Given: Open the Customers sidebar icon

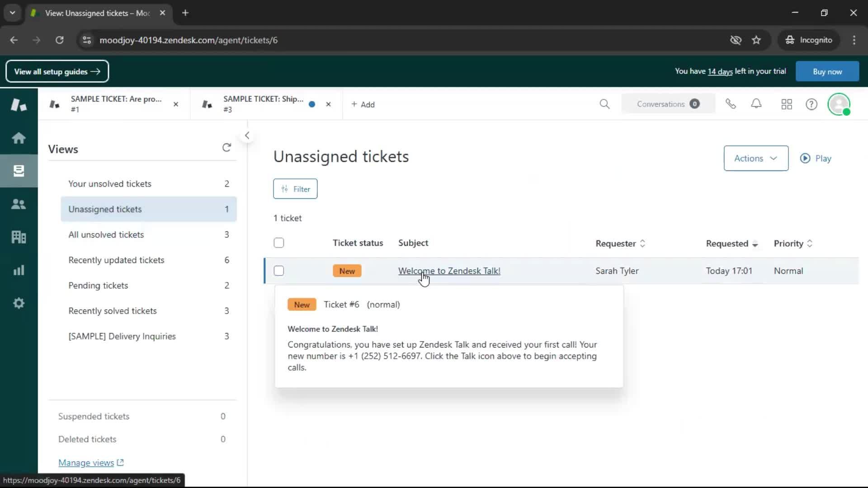Looking at the screenshot, I should click(19, 204).
